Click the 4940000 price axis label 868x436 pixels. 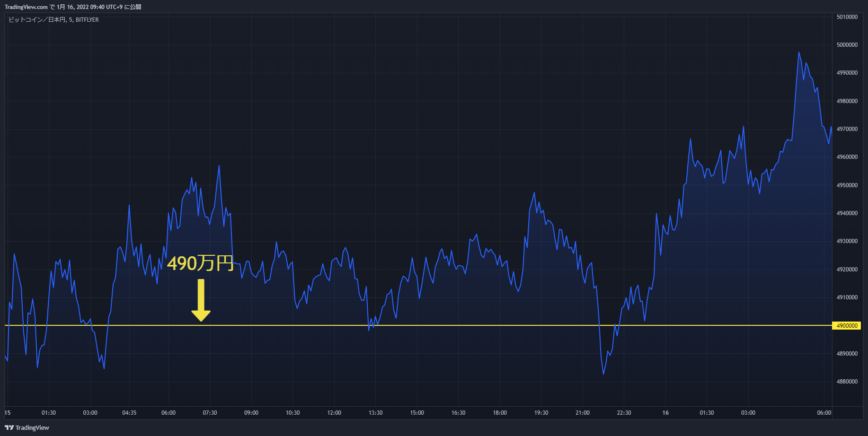pyautogui.click(x=847, y=213)
